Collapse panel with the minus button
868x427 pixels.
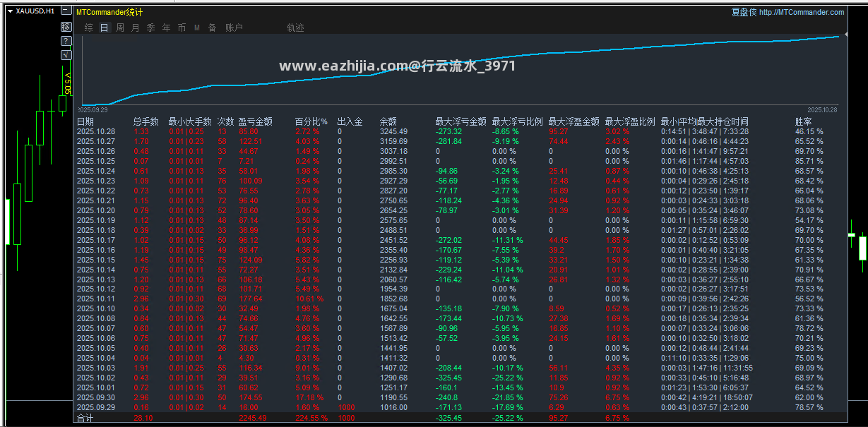(x=66, y=11)
